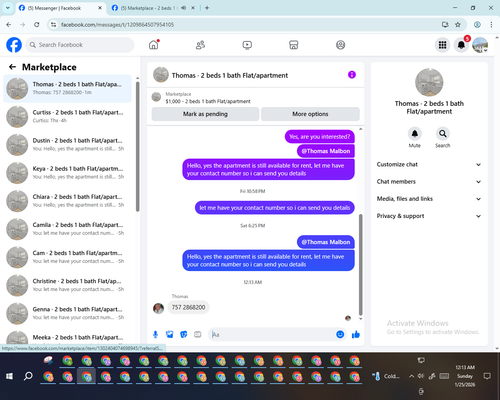500x400 pixels.
Task: Open Windows taskbar search icon
Action: click(28, 376)
